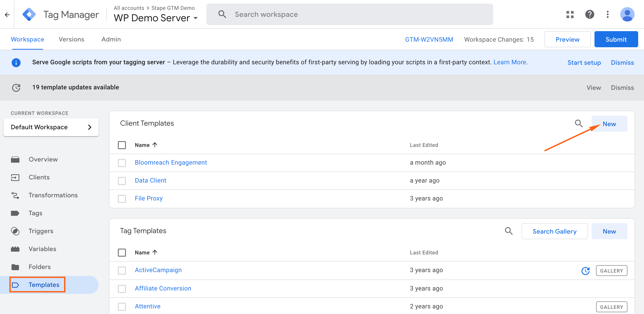The image size is (644, 314).
Task: Check the Affiliate Conversion checkbox
Action: coord(122,289)
